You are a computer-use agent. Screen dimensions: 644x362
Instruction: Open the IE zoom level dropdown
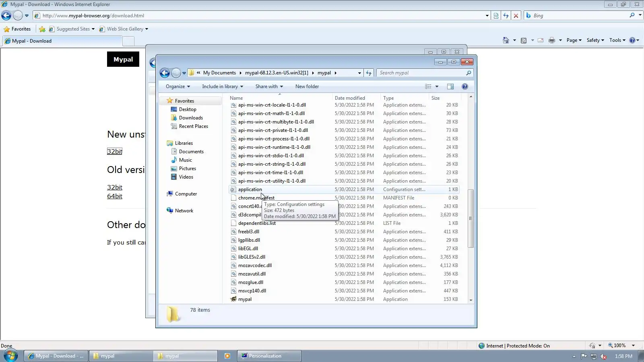tap(633, 346)
